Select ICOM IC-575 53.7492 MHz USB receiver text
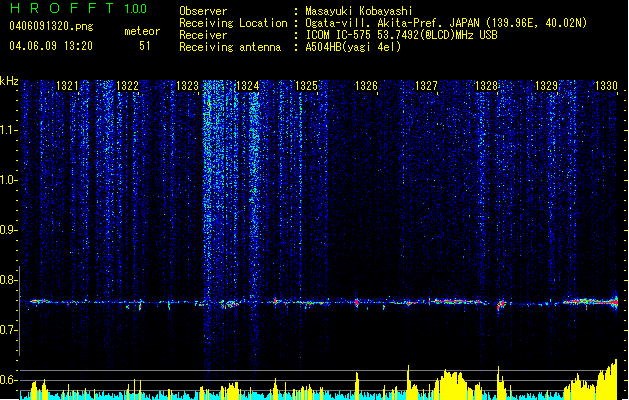 (x=401, y=35)
